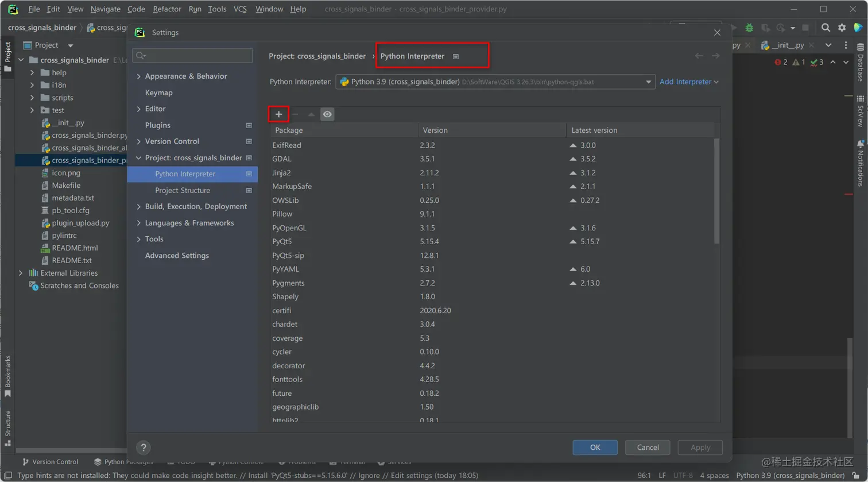Expand Languages & Frameworks settings
Viewport: 868px width, 482px height.
[x=139, y=223]
